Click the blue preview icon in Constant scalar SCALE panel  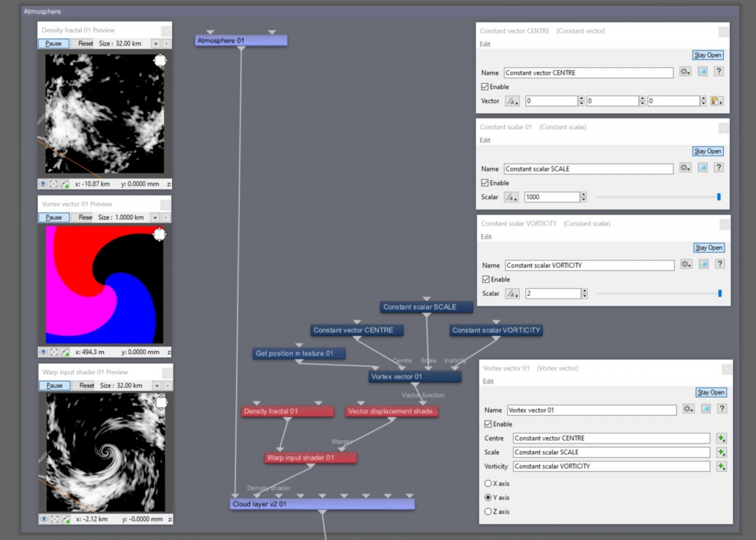[702, 168]
